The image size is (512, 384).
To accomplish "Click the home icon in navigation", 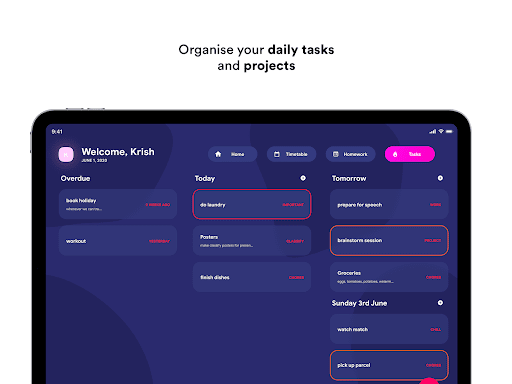I will coord(218,154).
